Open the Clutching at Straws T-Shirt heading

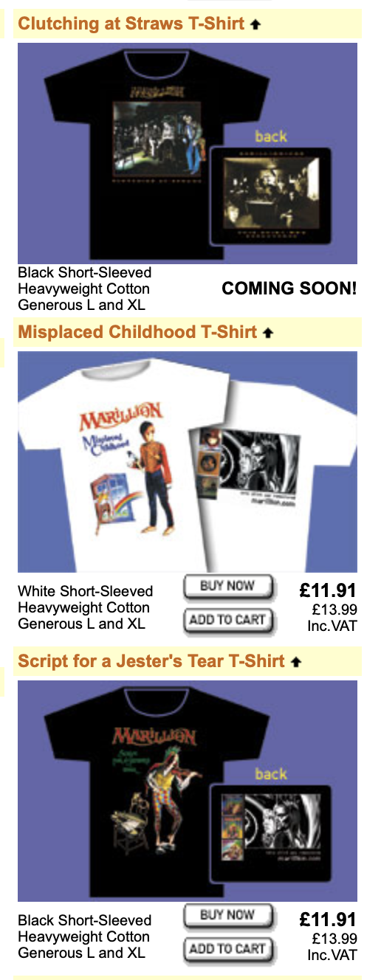[x=131, y=24]
